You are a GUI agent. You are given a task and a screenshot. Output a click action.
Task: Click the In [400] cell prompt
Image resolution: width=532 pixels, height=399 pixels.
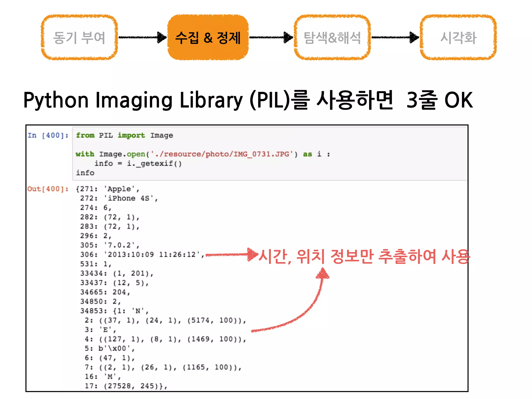point(48,135)
